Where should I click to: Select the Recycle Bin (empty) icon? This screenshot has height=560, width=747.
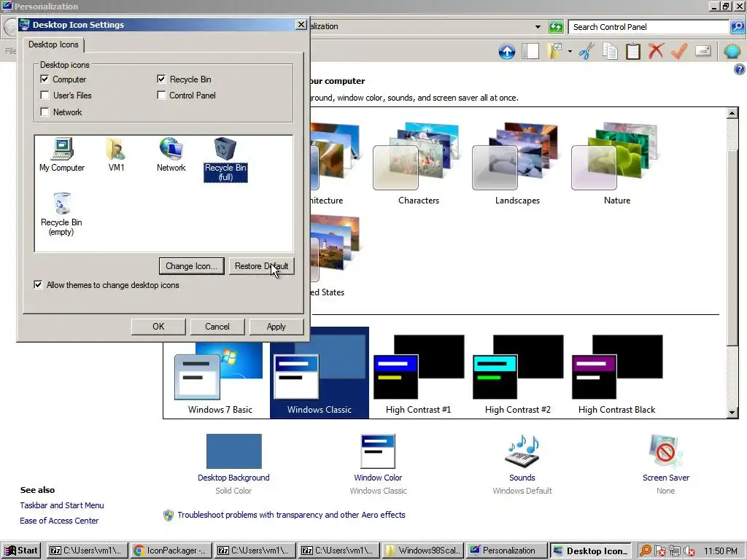pos(61,214)
